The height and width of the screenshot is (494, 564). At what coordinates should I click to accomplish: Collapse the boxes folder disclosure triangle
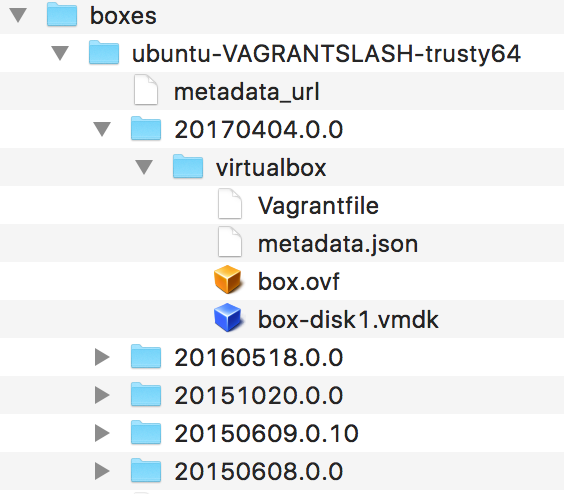tap(18, 15)
